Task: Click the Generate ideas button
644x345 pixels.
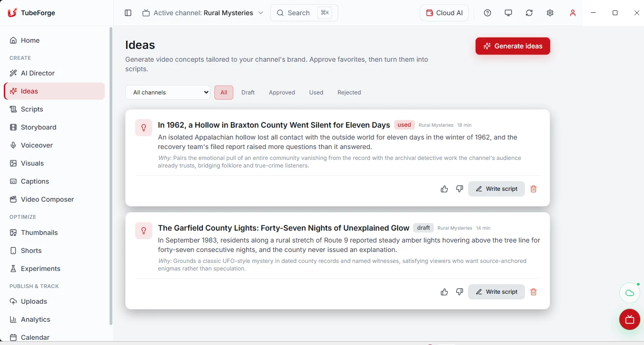Action: click(x=513, y=46)
